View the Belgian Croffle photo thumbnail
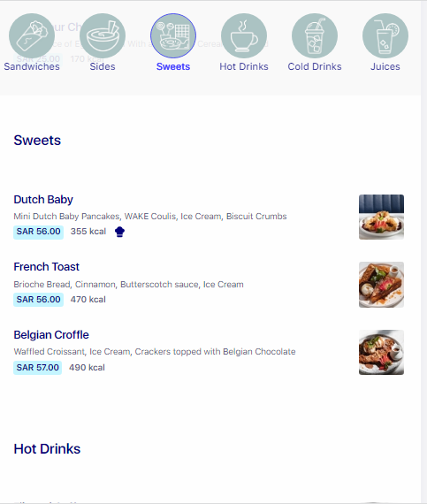 (381, 352)
